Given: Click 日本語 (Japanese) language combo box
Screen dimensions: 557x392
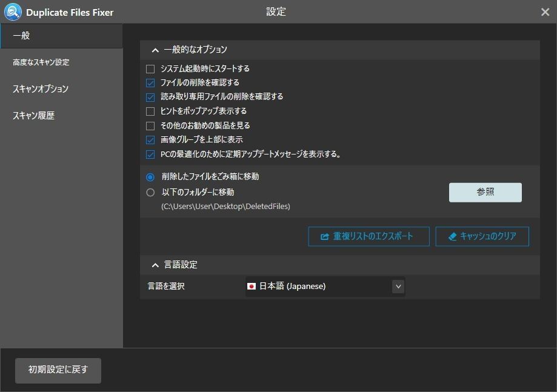Looking at the screenshot, I should pos(325,287).
